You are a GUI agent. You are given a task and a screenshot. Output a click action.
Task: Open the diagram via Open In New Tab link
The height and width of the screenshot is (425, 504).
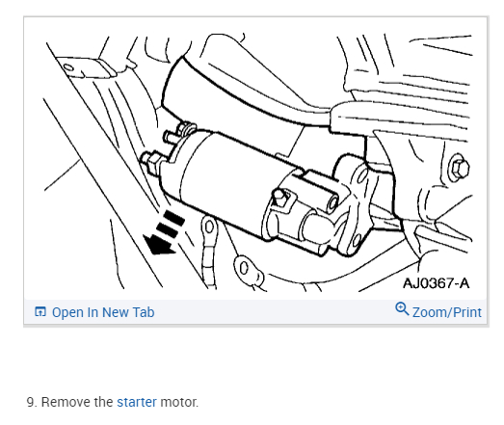coord(103,312)
